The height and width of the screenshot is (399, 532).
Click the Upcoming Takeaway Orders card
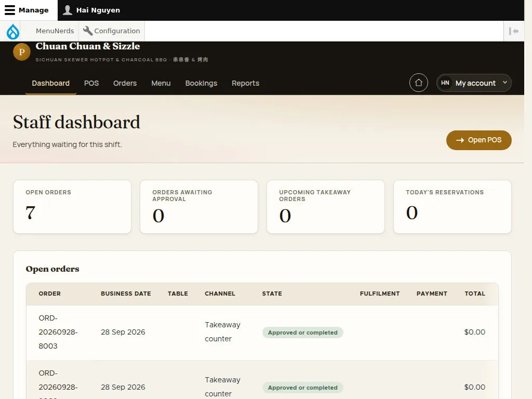pyautogui.click(x=326, y=207)
